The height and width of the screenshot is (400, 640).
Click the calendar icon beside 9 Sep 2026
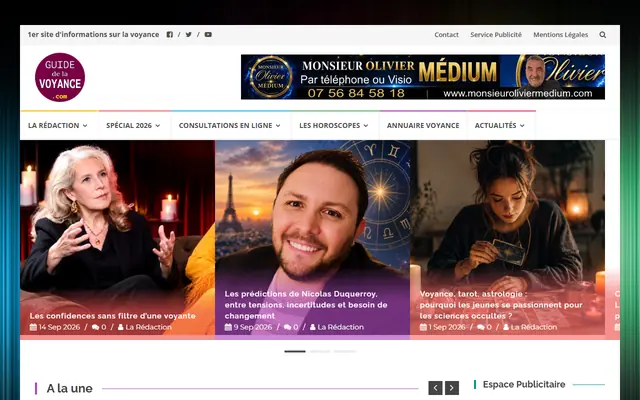click(x=228, y=327)
